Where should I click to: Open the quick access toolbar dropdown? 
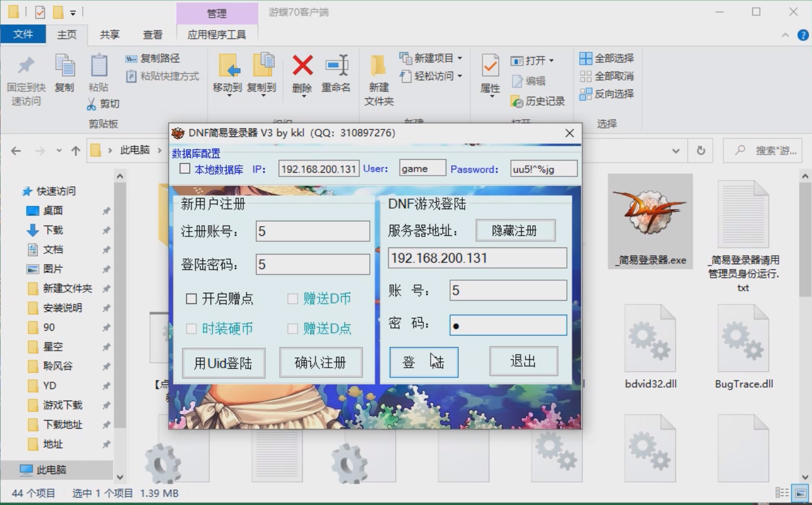(73, 12)
